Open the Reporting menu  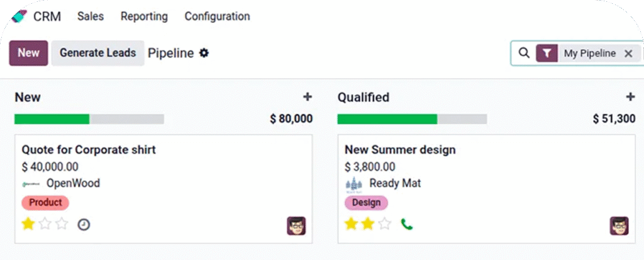point(144,16)
